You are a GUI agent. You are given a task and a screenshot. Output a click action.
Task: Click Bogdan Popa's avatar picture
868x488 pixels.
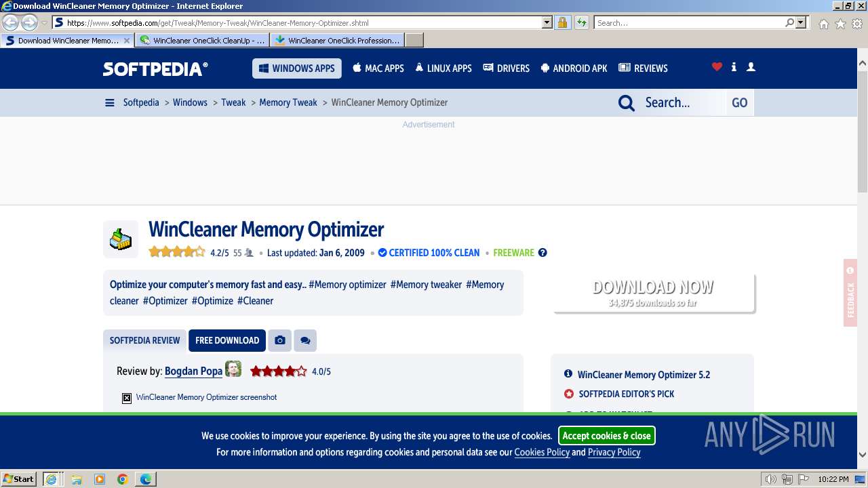pos(233,369)
